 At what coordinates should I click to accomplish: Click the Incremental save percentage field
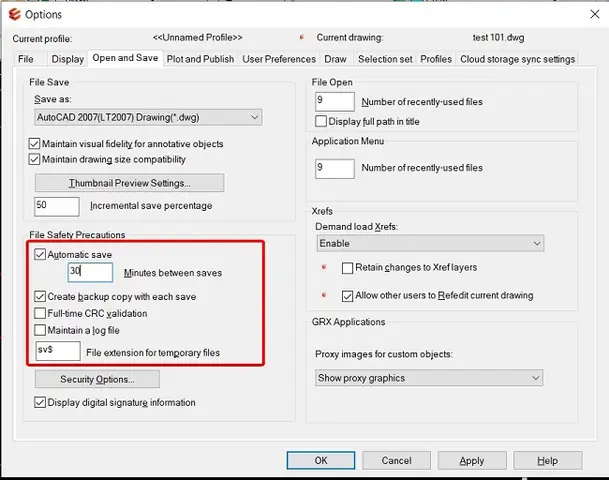57,206
